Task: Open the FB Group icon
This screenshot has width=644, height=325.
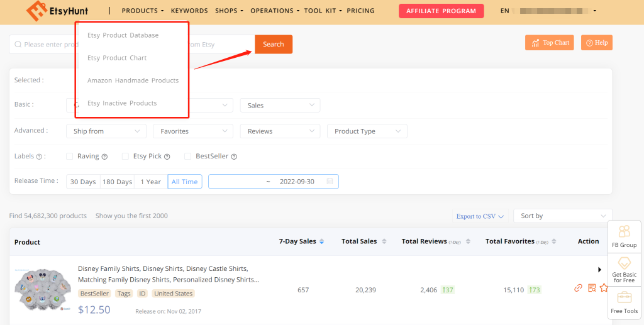Action: [625, 231]
